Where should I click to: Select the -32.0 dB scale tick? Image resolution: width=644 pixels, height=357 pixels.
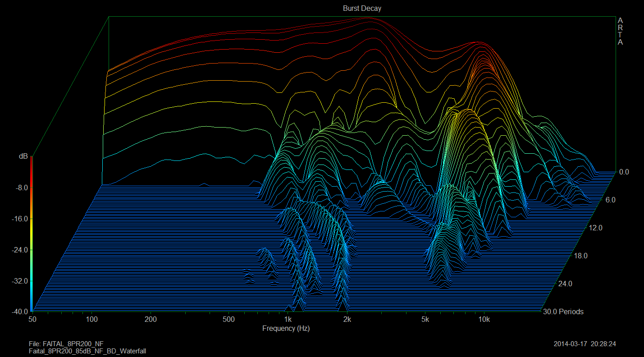[21, 281]
